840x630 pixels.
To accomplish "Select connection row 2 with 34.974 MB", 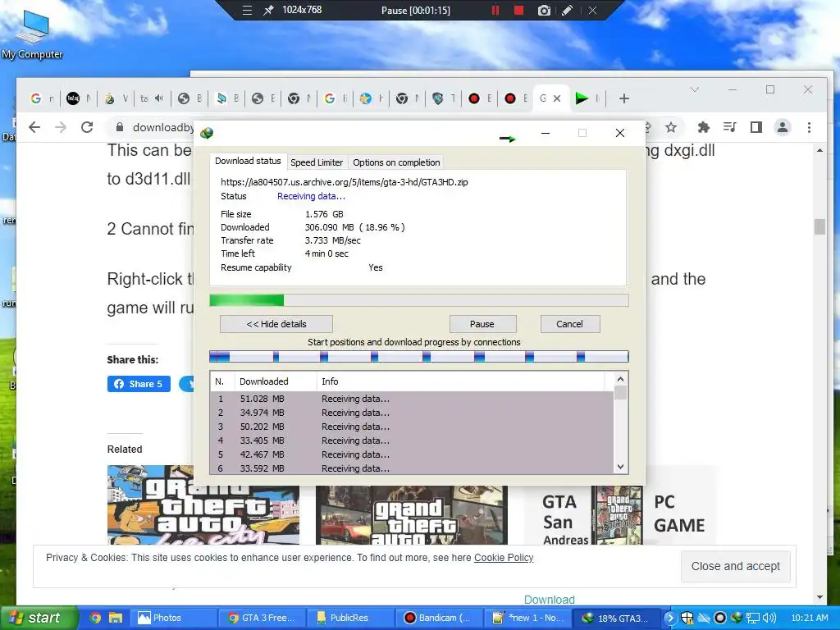I will click(x=412, y=413).
